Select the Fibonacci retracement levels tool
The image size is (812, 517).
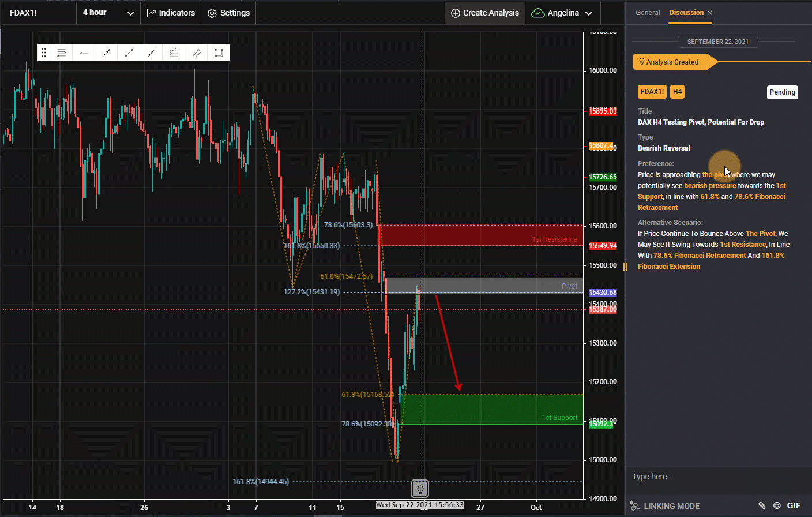click(x=61, y=53)
